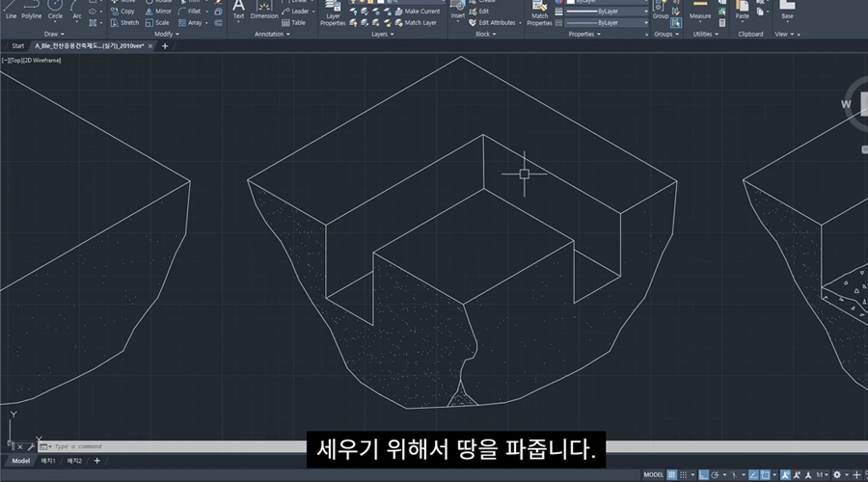Click the Copy command in Modify

(x=122, y=11)
